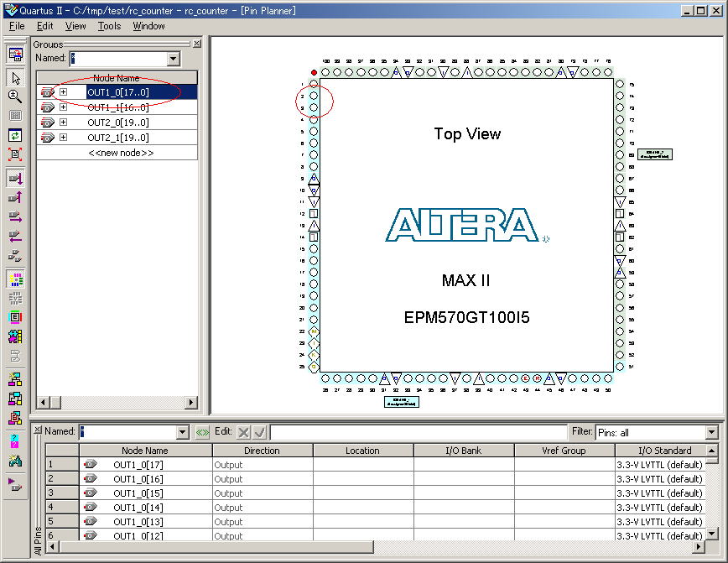Screen dimensions: 728x563
Task: Open the Tools menu
Action: click(x=109, y=26)
